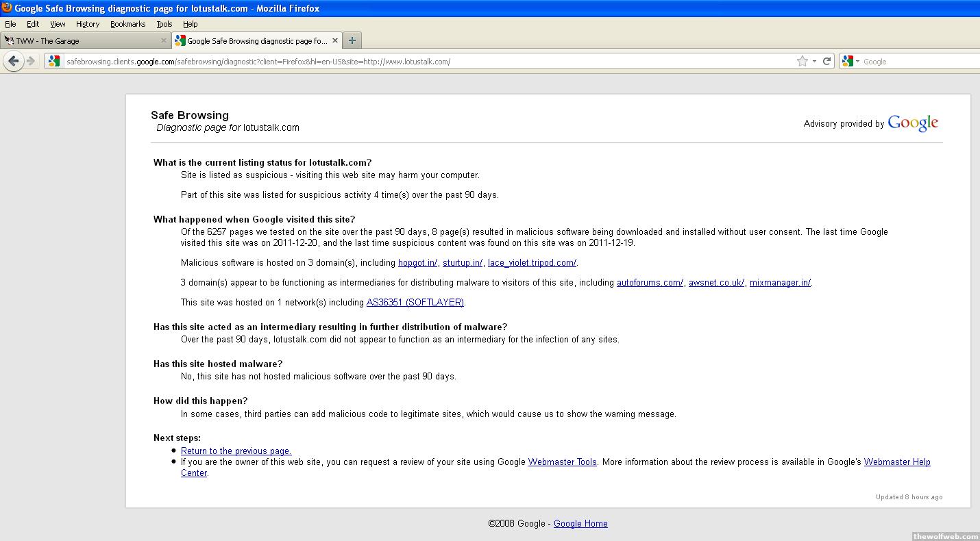Image resolution: width=980 pixels, height=541 pixels.
Task: Open the URL history dropdown arrow
Action: (x=814, y=61)
